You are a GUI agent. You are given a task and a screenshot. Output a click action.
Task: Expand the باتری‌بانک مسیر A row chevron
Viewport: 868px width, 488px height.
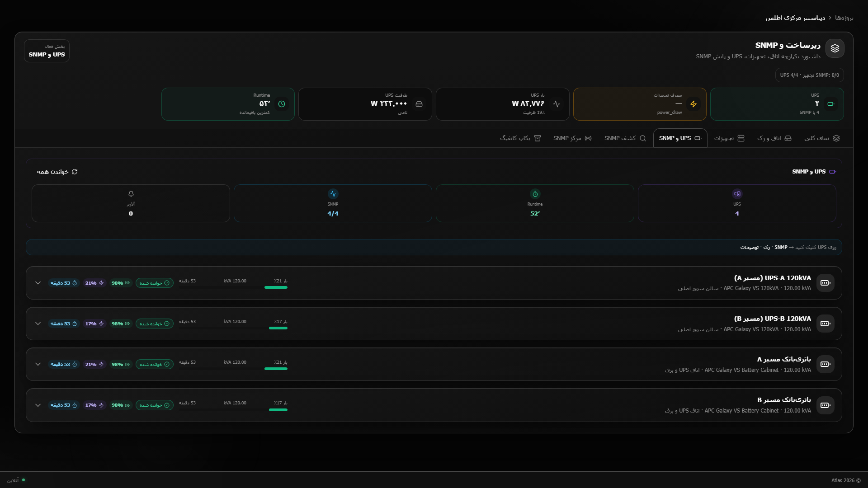pyautogui.click(x=38, y=364)
